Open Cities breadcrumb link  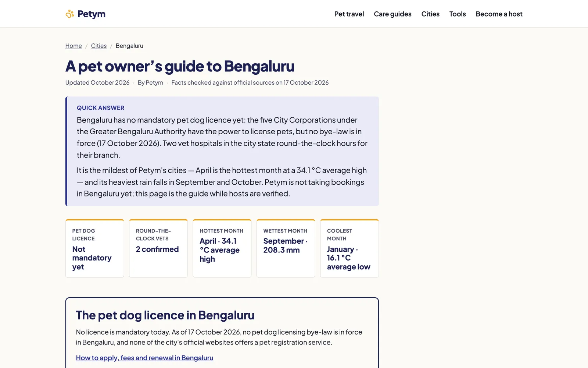click(x=99, y=46)
